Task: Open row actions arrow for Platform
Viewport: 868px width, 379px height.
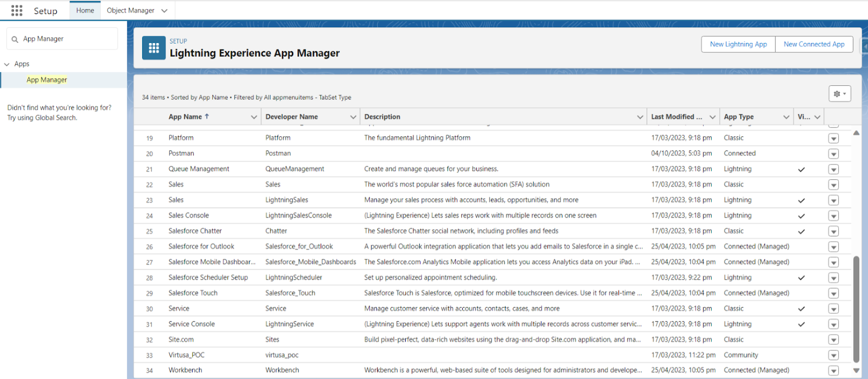Action: 834,138
